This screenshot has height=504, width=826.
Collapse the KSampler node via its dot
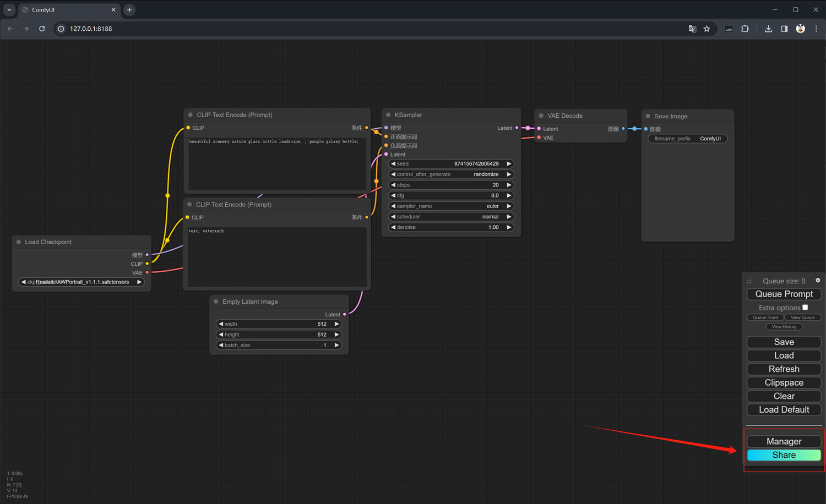388,115
